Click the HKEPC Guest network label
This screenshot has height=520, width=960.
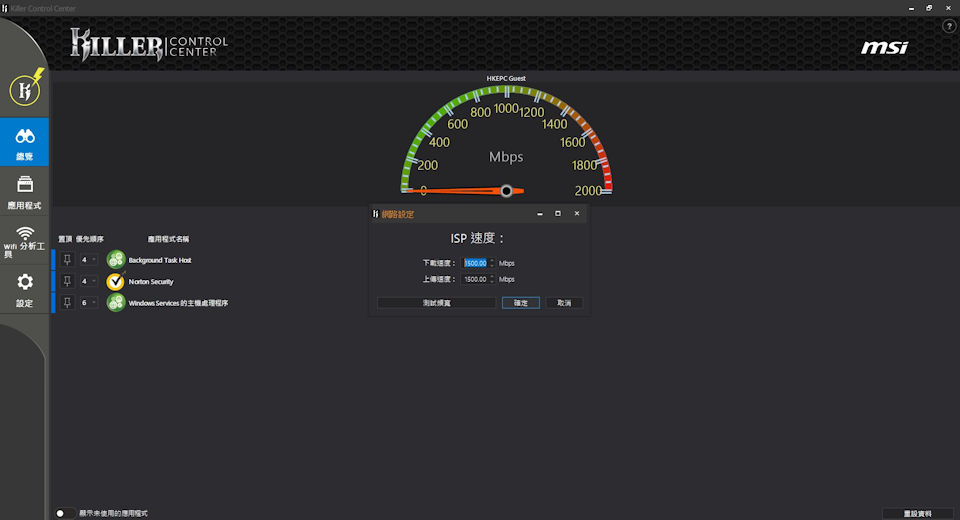(x=506, y=78)
